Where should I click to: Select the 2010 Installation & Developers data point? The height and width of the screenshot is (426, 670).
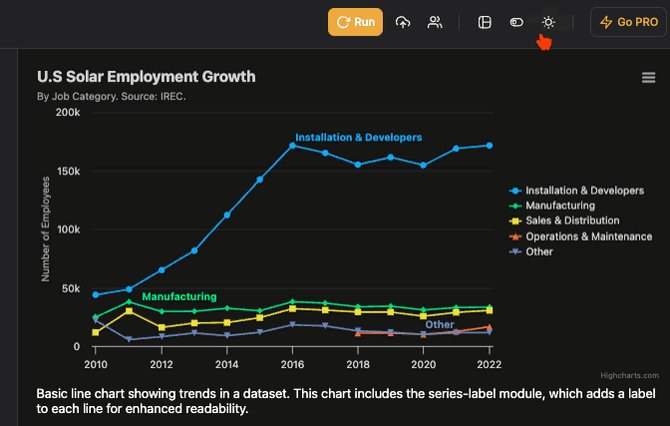coord(96,295)
